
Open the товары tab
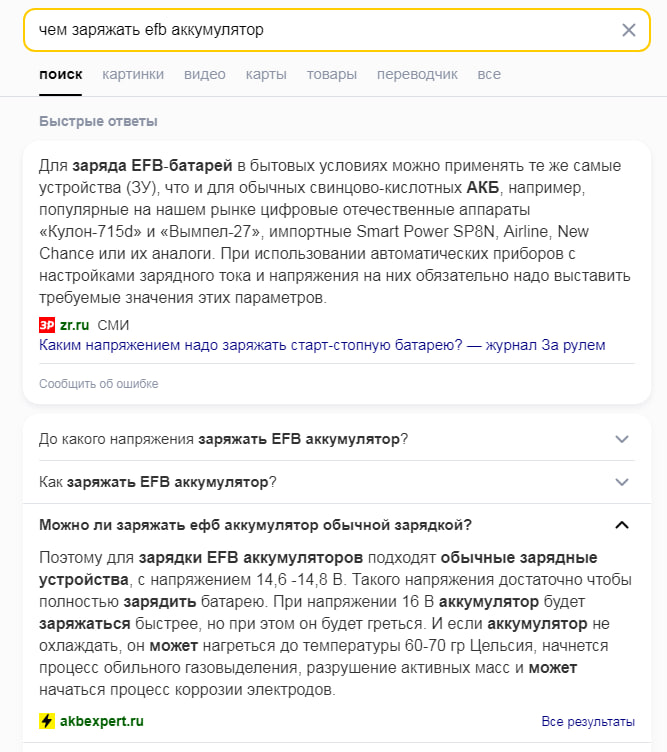point(332,74)
